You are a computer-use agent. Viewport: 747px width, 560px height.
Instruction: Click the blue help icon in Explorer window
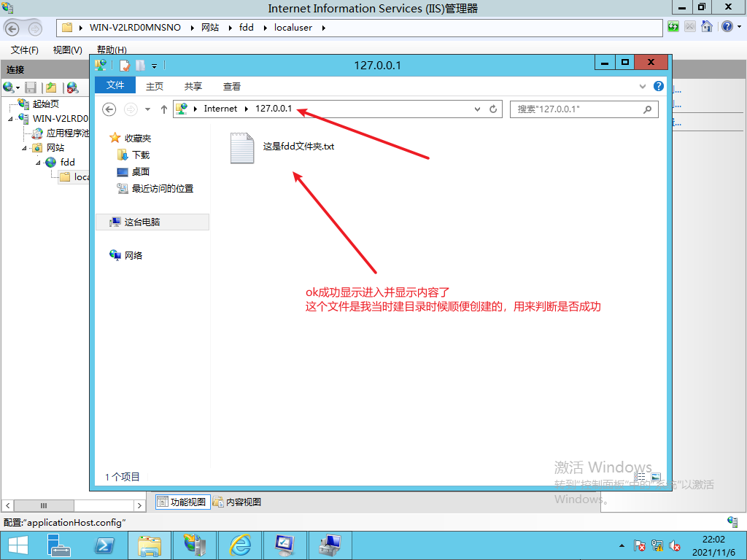coord(659,86)
